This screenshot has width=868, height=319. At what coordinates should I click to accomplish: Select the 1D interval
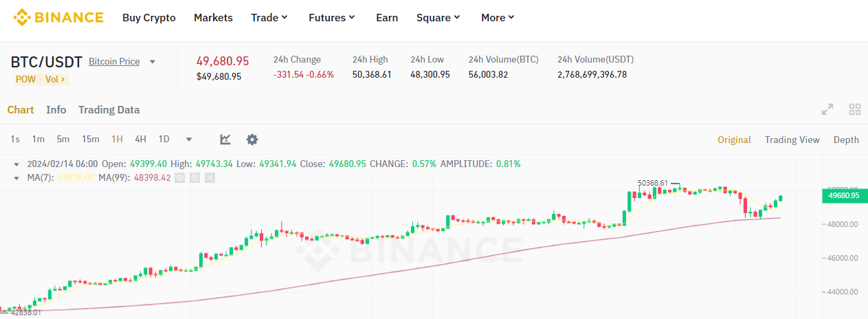tap(164, 140)
